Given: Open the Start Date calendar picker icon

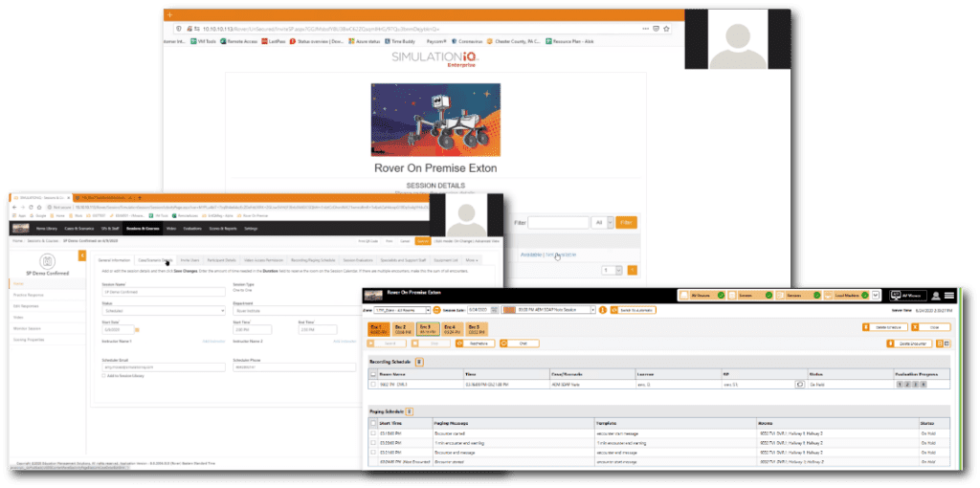Looking at the screenshot, I should click(x=136, y=329).
